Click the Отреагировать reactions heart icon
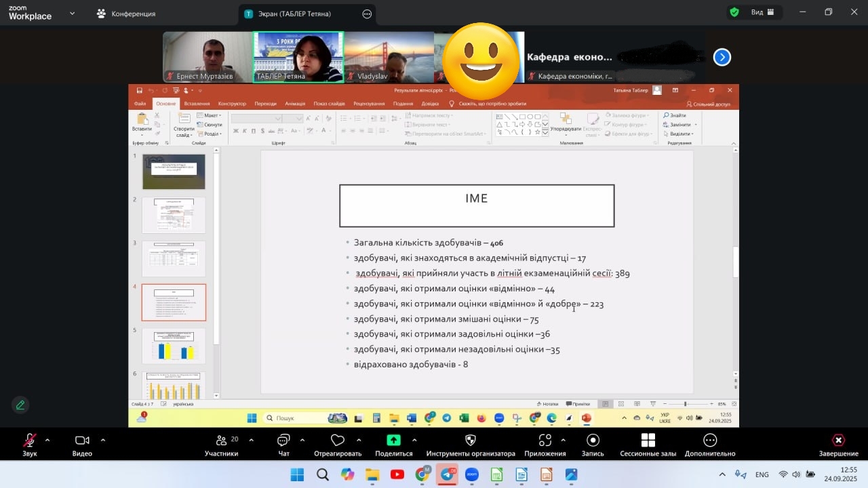Viewport: 868px width, 488px height. (x=338, y=442)
